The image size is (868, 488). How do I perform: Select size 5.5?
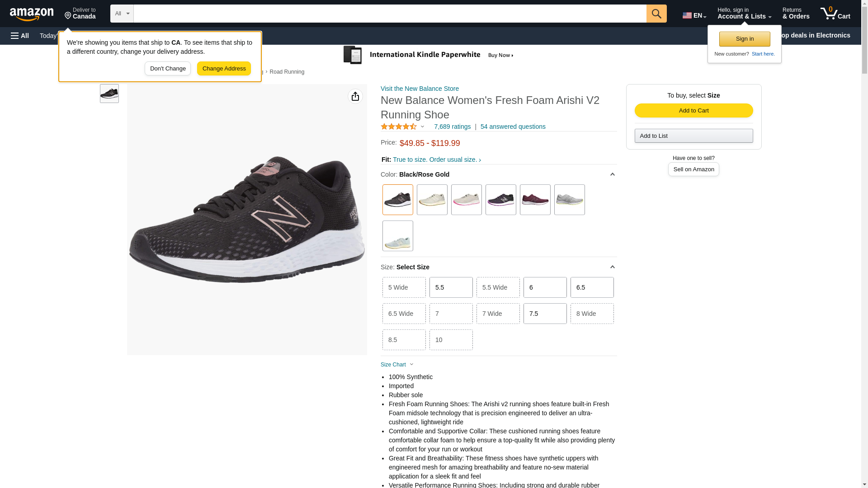(x=451, y=287)
